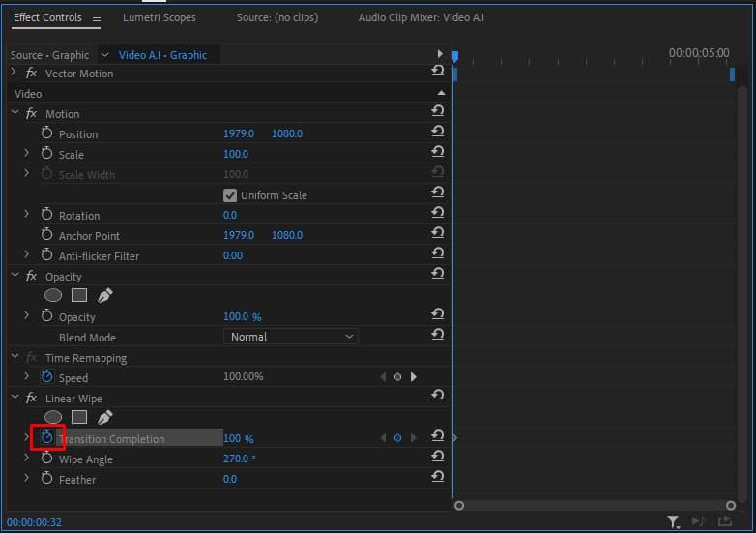Click the horizontal zoom scrollbar at the bottom

596,505
